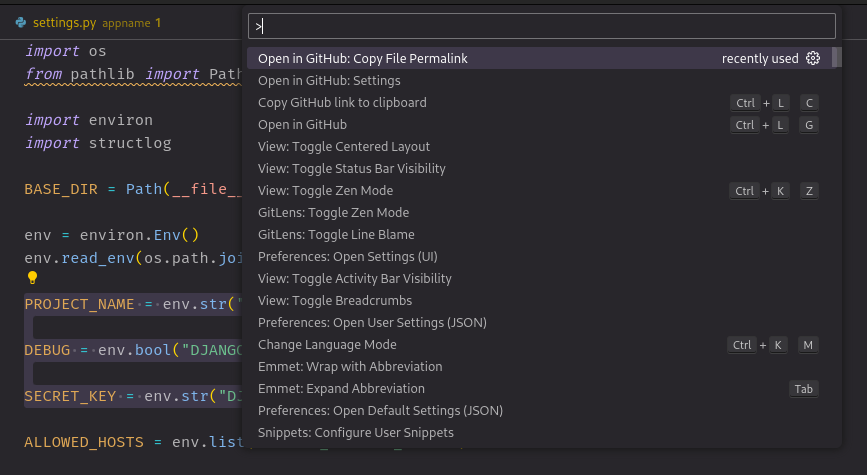Click the structlog import name
The width and height of the screenshot is (867, 475).
point(130,143)
